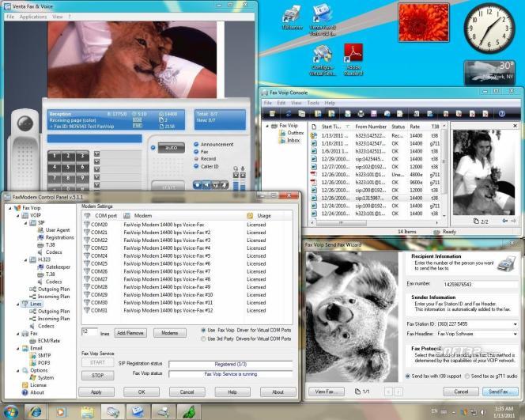Click Apply in the FaxModem Control Panel
This screenshot has height=420, width=525.
point(96,392)
